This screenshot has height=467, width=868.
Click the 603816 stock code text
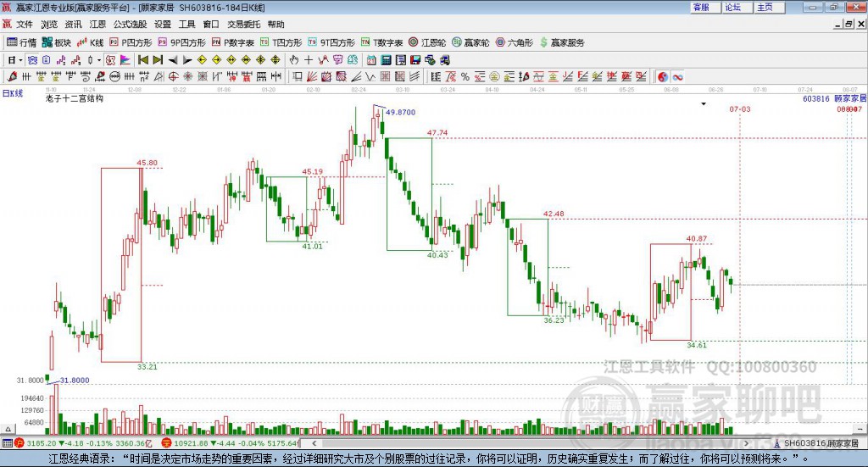[x=816, y=98]
